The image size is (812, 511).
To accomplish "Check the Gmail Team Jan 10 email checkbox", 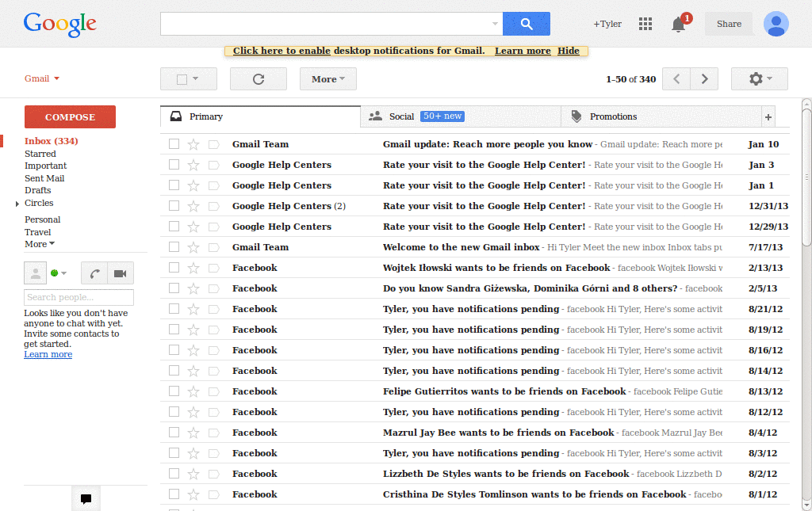I will coord(174,143).
